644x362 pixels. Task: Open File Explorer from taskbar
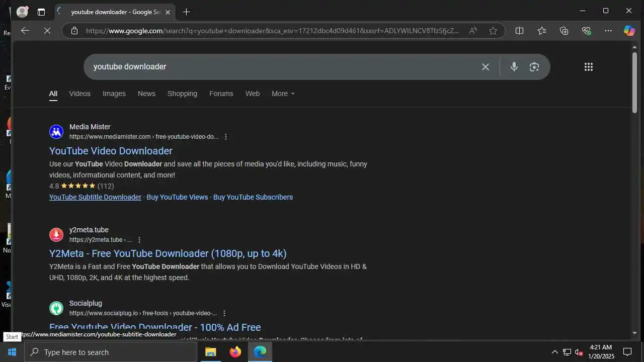210,352
